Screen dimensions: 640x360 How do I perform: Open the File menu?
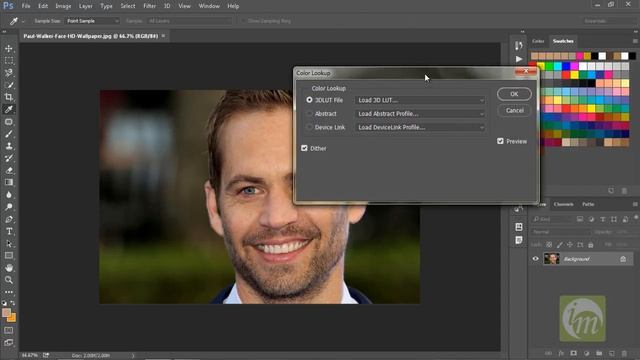pos(26,6)
